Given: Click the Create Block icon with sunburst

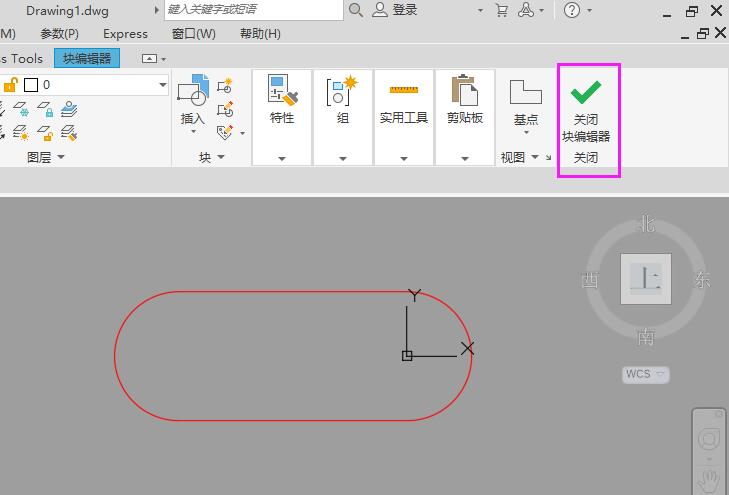Looking at the screenshot, I should click(x=225, y=85).
